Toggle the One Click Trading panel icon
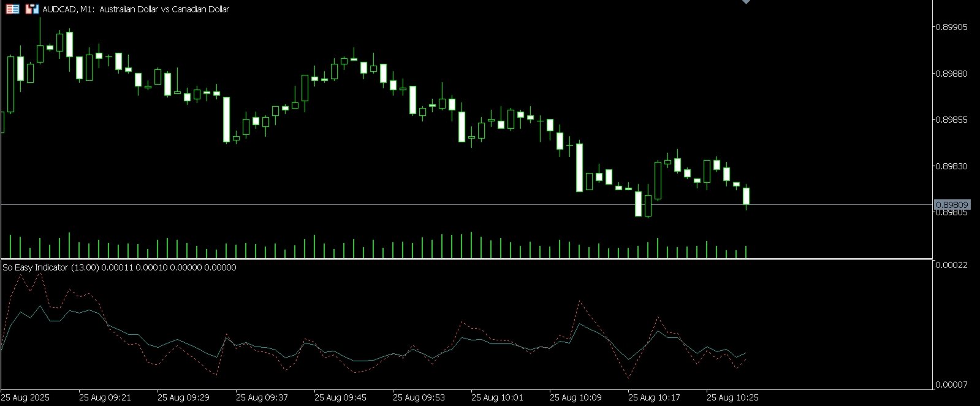The width and height of the screenshot is (980, 406). (32, 9)
